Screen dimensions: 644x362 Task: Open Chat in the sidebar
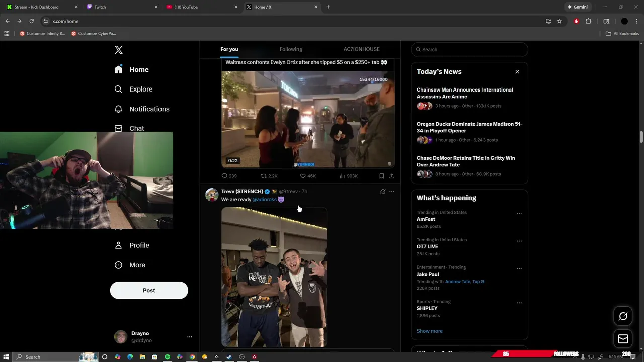tap(129, 128)
